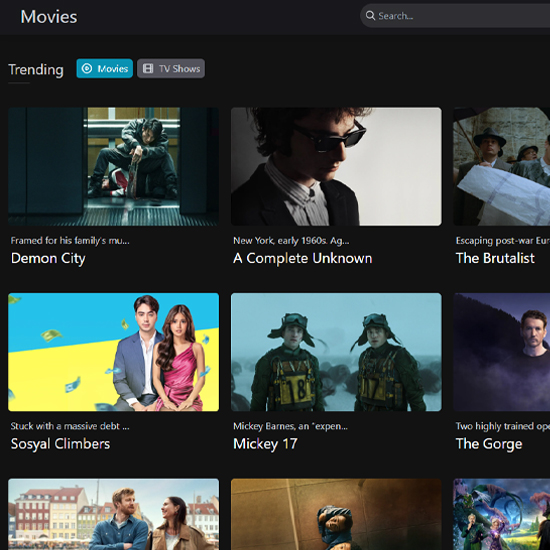Open The Gorge poster image
The width and height of the screenshot is (550, 550).
pos(502,352)
